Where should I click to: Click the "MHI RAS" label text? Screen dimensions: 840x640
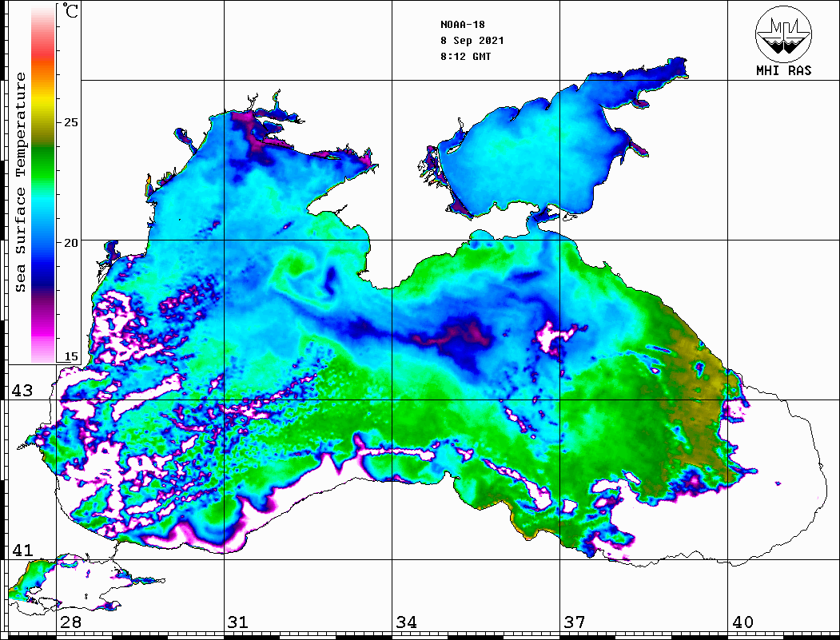pyautogui.click(x=783, y=70)
